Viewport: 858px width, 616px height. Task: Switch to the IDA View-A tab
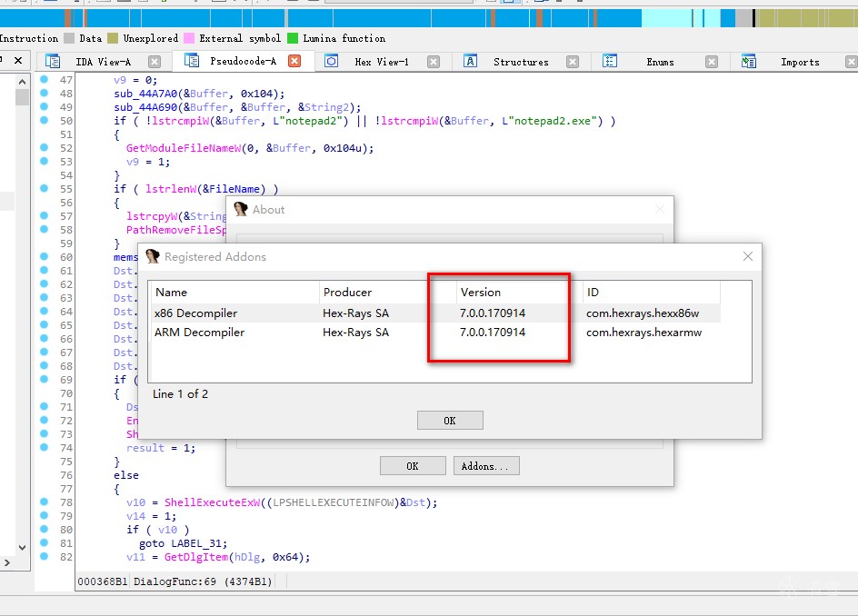pyautogui.click(x=103, y=61)
